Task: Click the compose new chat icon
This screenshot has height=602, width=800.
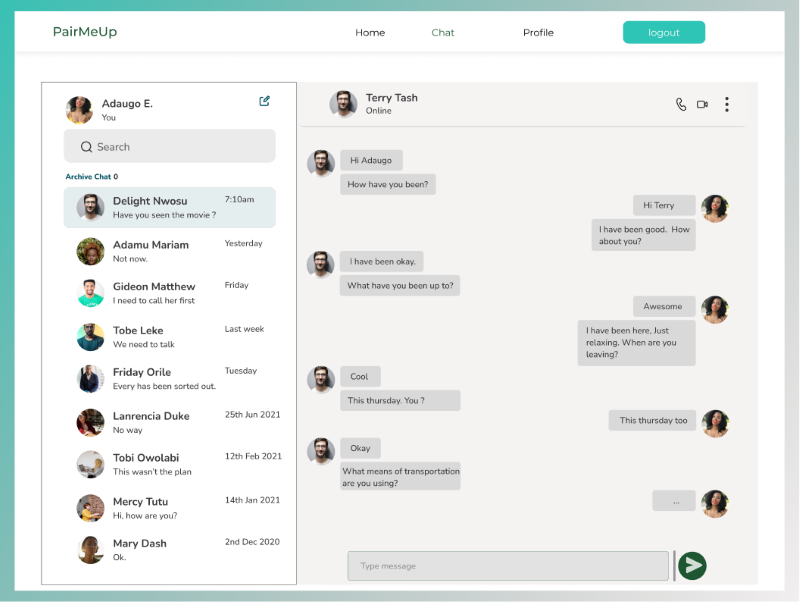Action: pyautogui.click(x=264, y=101)
